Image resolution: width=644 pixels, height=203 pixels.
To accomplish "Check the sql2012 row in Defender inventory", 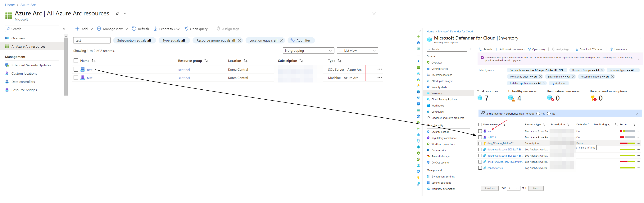I will tap(480, 137).
